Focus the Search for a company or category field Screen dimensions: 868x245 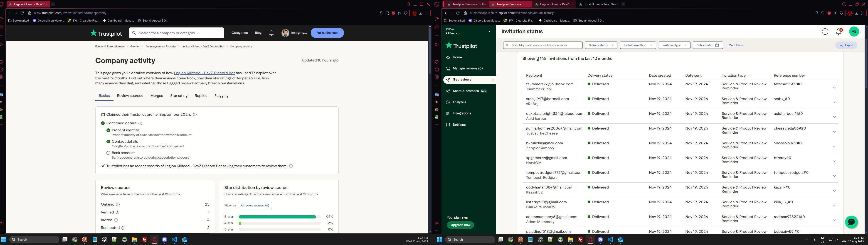coord(177,33)
